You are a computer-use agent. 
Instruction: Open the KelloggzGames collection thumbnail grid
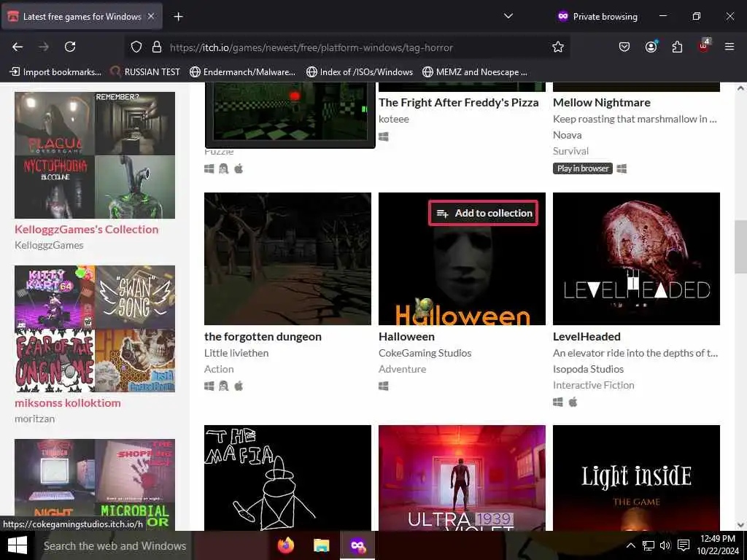pos(95,155)
